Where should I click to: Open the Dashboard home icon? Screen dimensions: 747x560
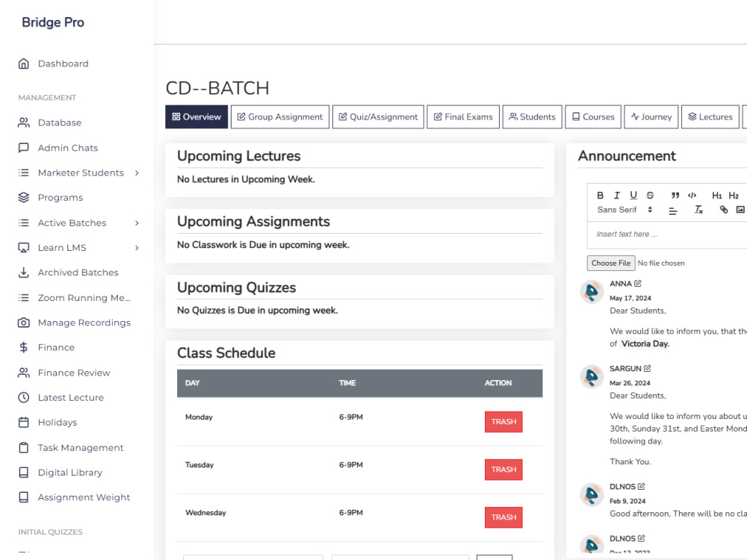coord(23,63)
